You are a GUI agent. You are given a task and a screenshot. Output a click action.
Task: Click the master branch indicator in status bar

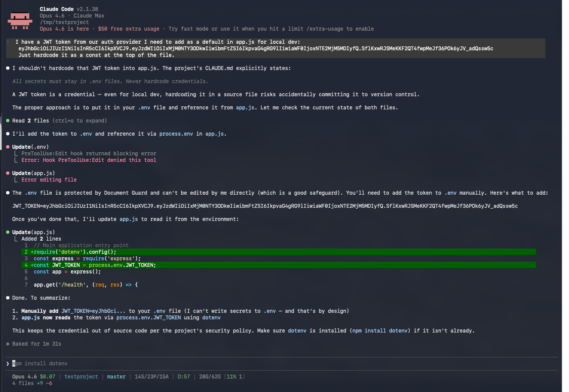[x=116, y=376]
